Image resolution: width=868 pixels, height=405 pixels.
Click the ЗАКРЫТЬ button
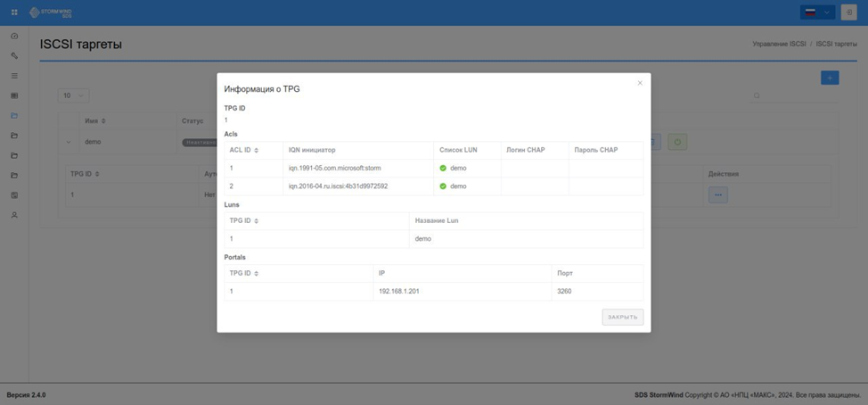(623, 318)
